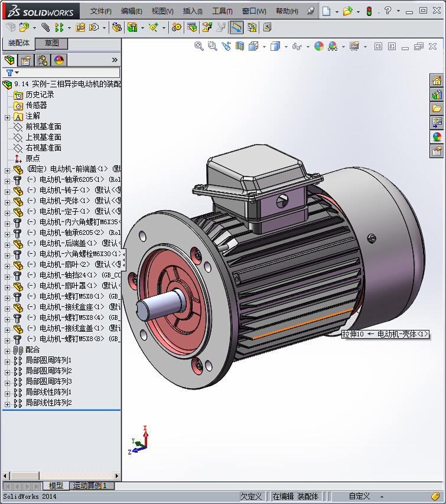Screen dimensions: 446x504
Task: Click Previous View icon
Action: pos(226,46)
